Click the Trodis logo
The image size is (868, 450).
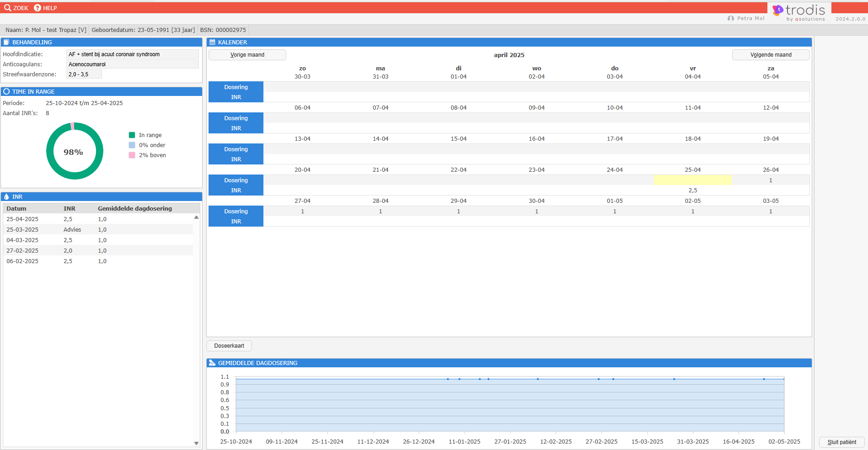799,12
